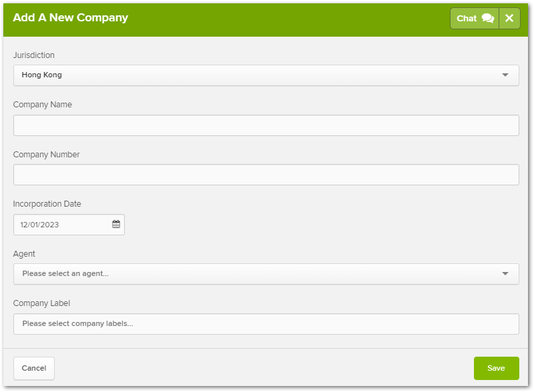This screenshot has width=534, height=392.
Task: Click the Chat button text
Action: point(467,19)
